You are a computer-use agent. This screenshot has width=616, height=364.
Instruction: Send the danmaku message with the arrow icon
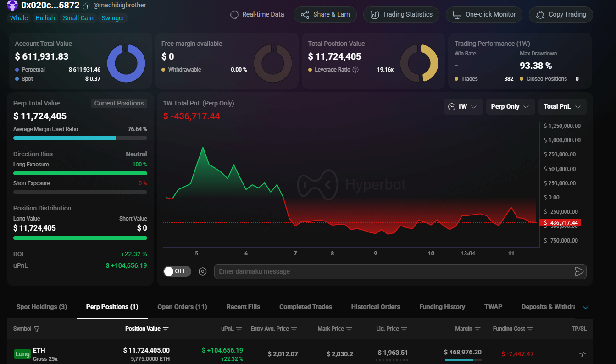coord(579,271)
